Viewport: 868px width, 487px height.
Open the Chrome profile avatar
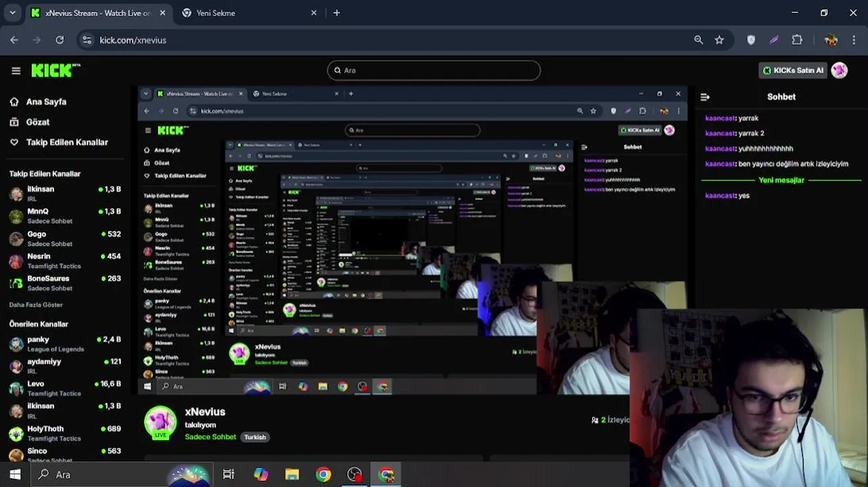tap(831, 40)
